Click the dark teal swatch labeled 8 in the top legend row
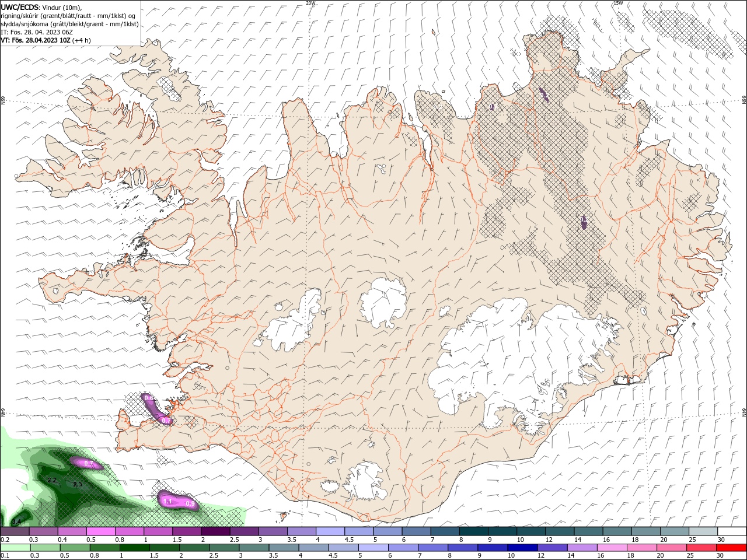Image resolution: width=747 pixels, height=560 pixels. pos(473,531)
